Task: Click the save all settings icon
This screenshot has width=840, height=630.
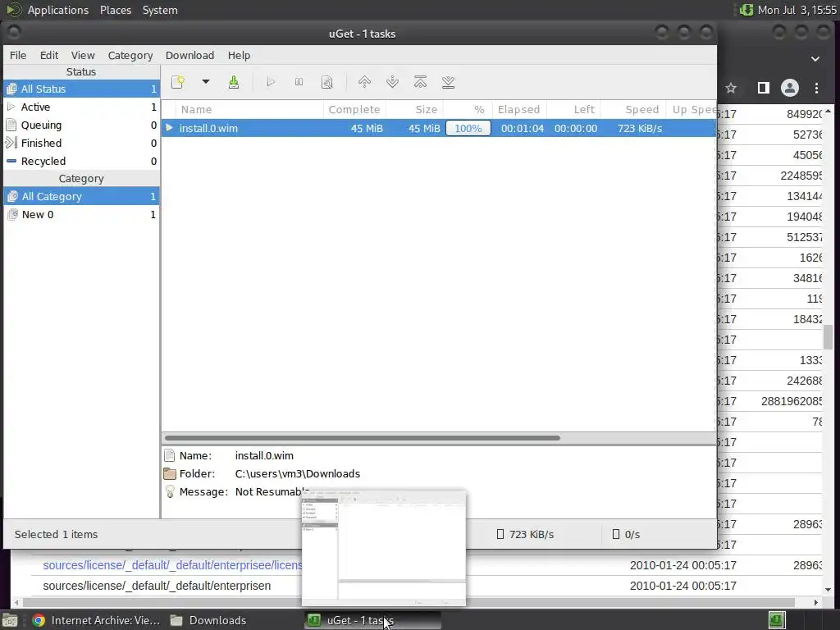Action: [234, 82]
